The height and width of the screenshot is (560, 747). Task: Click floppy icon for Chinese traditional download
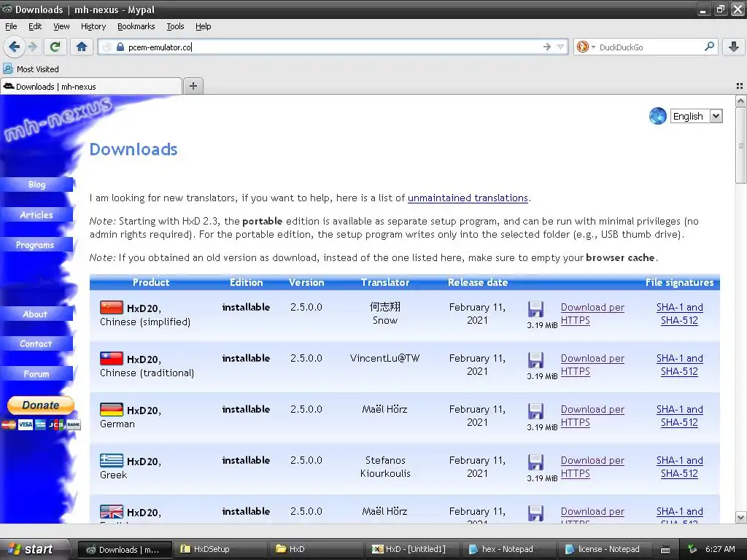coord(535,360)
